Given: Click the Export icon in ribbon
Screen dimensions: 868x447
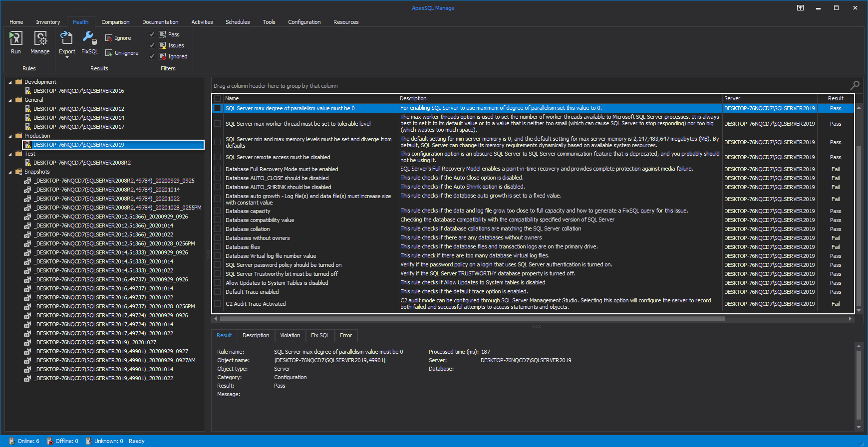Looking at the screenshot, I should click(66, 38).
